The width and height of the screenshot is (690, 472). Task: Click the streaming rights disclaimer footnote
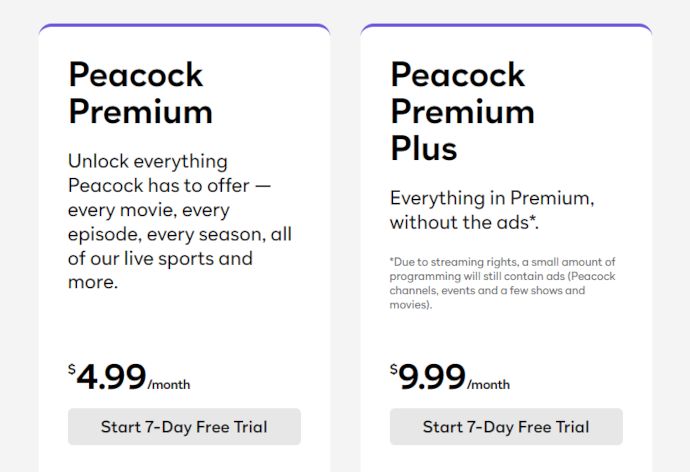(x=503, y=283)
